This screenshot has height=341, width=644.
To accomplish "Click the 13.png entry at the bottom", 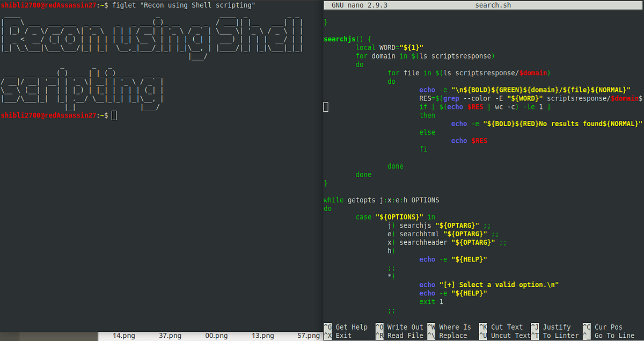I will (262, 335).
